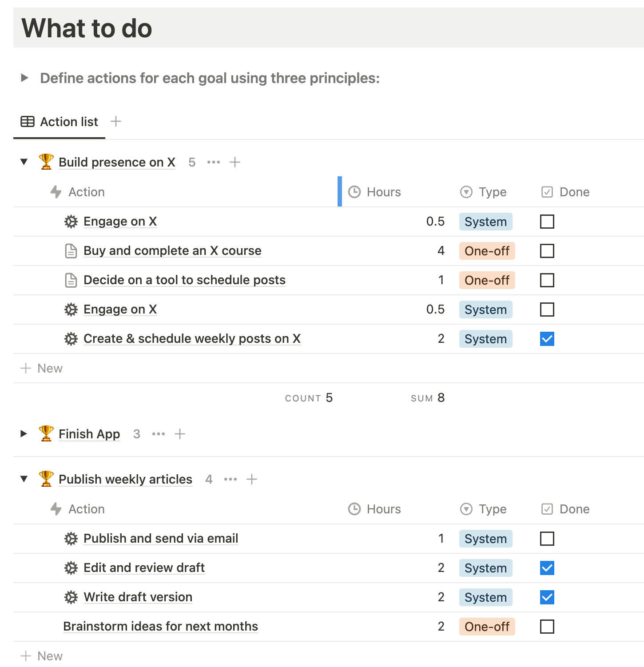Check Done for Buy and complete an X course

[x=547, y=251]
